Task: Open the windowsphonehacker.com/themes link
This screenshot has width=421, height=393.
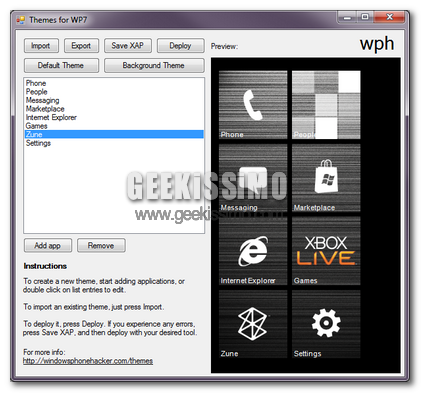Action: pos(88,361)
